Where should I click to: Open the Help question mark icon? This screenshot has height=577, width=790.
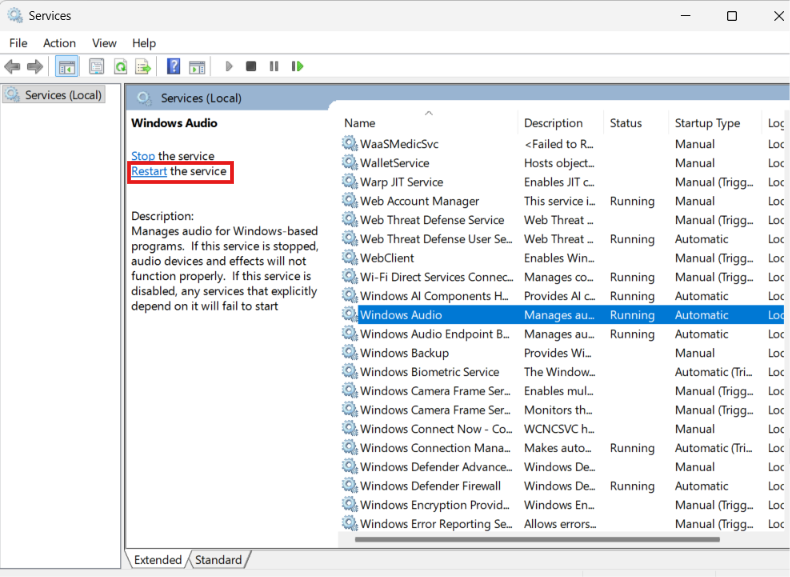(x=173, y=67)
